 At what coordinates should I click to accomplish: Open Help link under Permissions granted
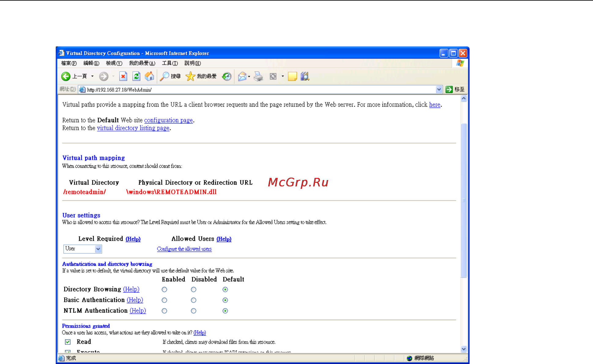point(200,333)
